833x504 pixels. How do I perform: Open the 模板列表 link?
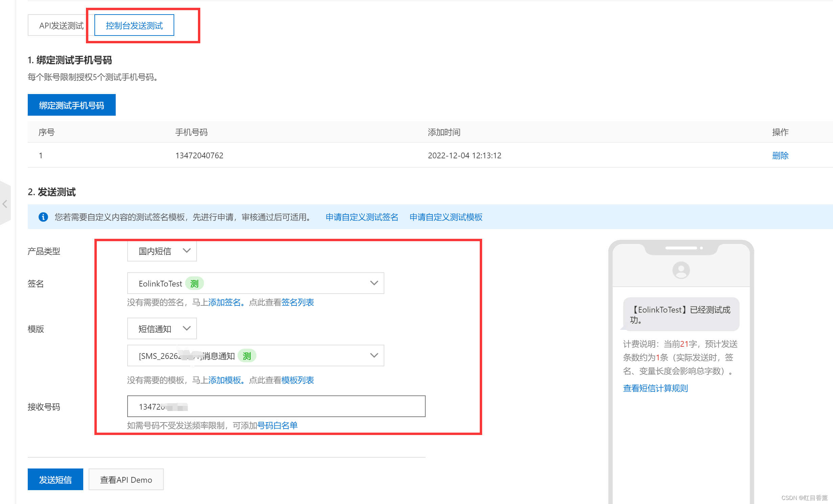[298, 380]
